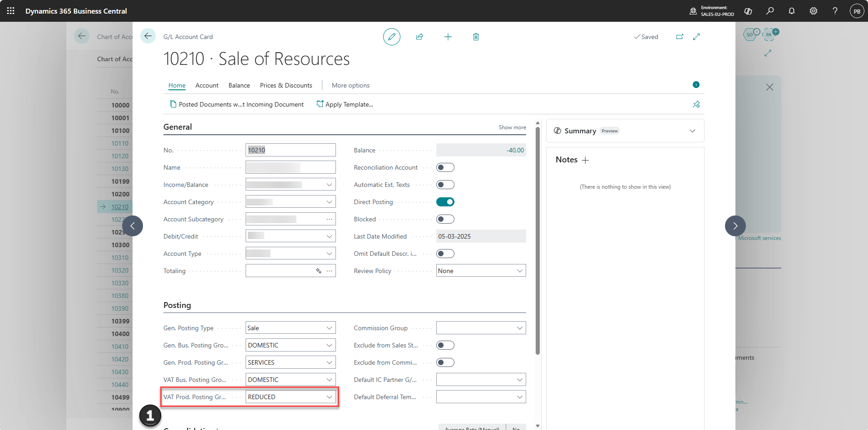The image size is (868, 430).
Task: Toggle Exclude from Commi... switch
Action: pos(445,362)
